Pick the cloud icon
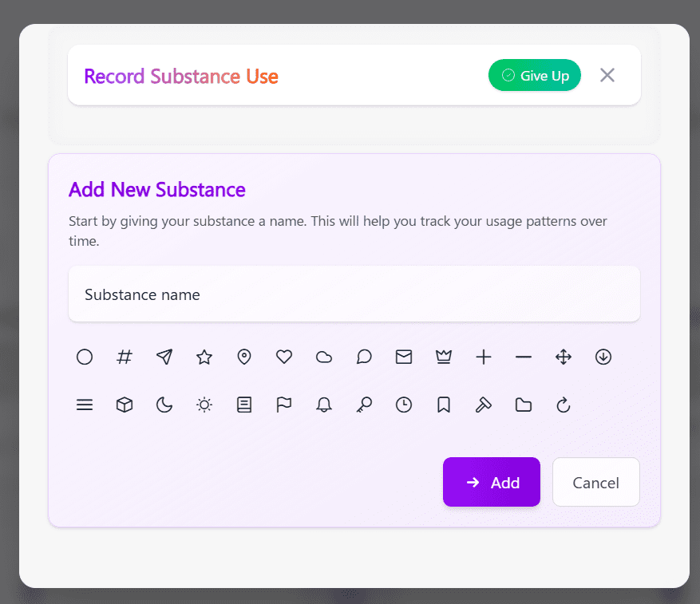The width and height of the screenshot is (700, 604). [x=324, y=357]
